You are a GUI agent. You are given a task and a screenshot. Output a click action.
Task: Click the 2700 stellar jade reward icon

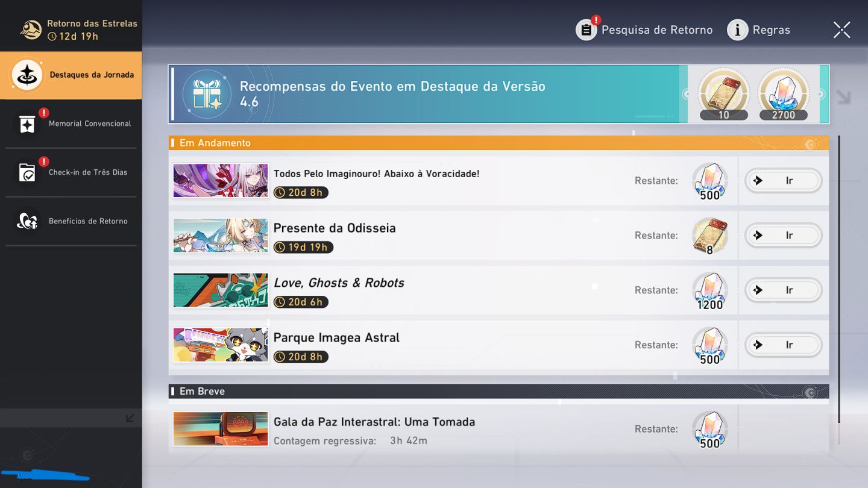(783, 94)
